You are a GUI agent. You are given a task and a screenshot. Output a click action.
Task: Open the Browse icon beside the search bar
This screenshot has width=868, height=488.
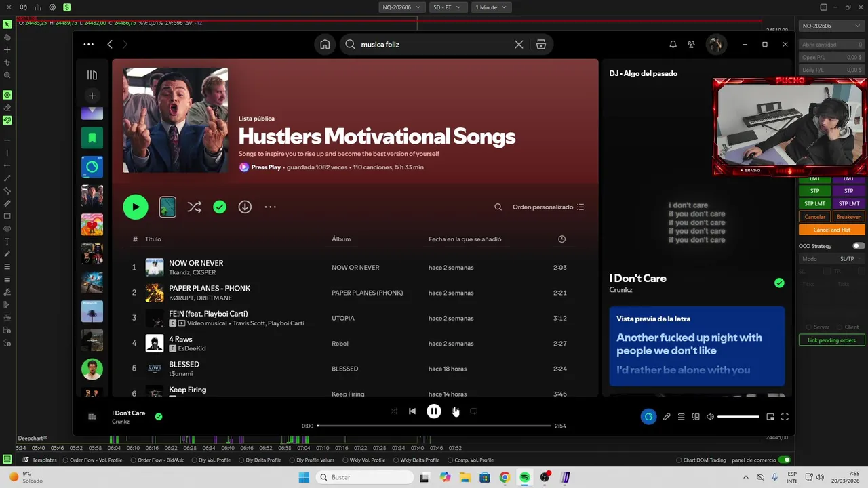[x=540, y=44]
